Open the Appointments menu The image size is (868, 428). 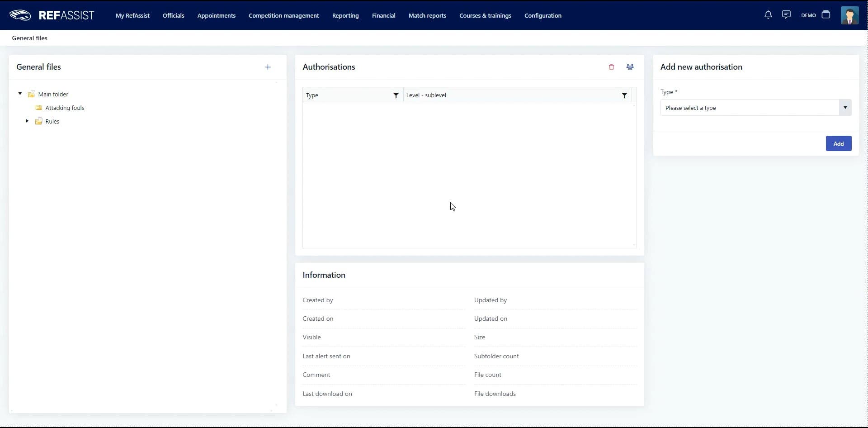216,15
